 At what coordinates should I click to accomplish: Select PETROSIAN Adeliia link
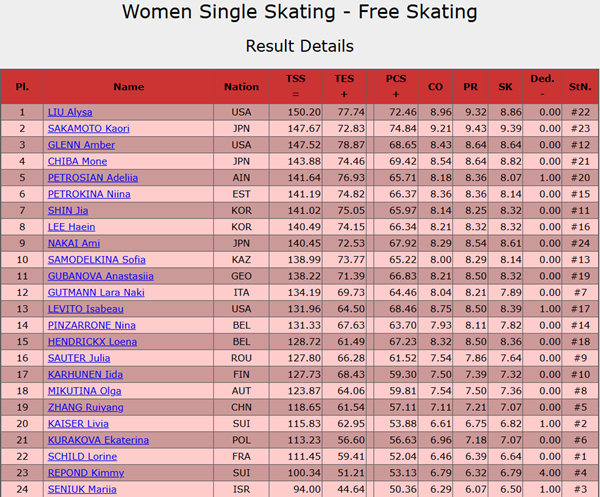pyautogui.click(x=93, y=178)
